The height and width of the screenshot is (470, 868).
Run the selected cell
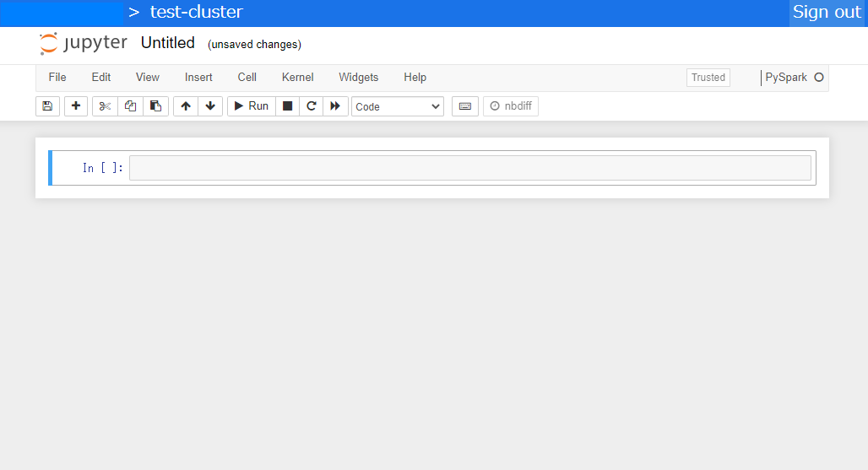pyautogui.click(x=252, y=106)
